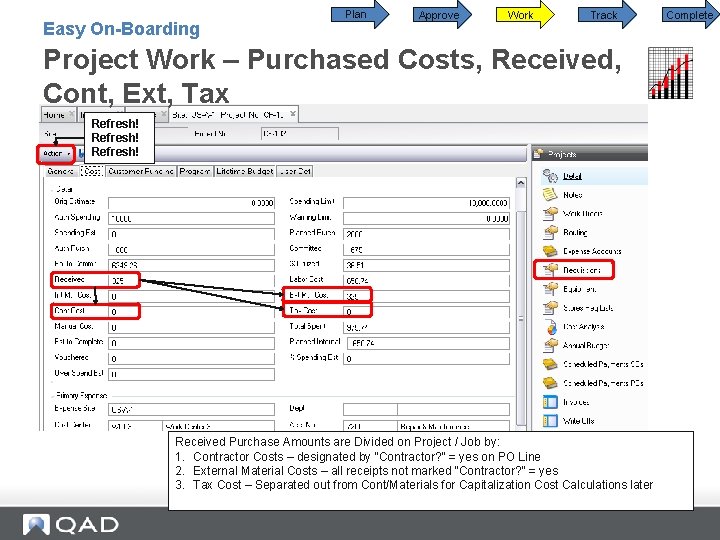This screenshot has width=720, height=540.
Task: Click the Vouchered field
Action: [191, 358]
